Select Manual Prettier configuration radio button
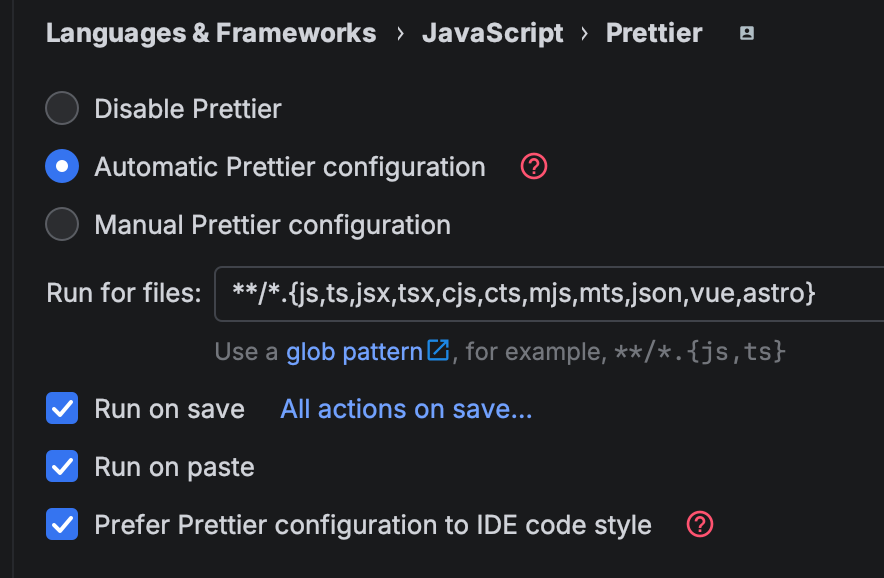Viewport: 884px width, 578px height. click(x=62, y=224)
